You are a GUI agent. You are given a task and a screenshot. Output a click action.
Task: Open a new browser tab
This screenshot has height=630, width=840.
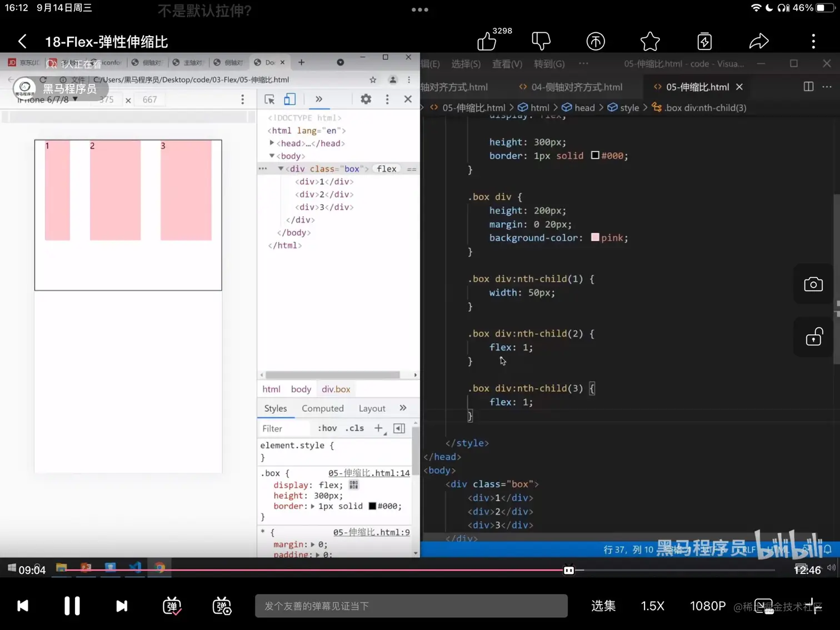point(301,62)
